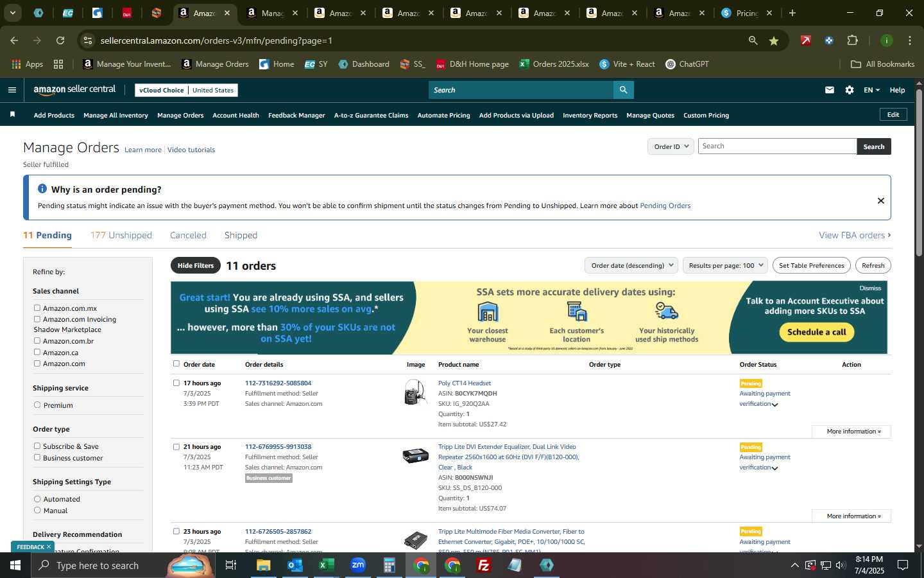Open Zoom from the taskbar
Screen dimensions: 924x578
358,565
